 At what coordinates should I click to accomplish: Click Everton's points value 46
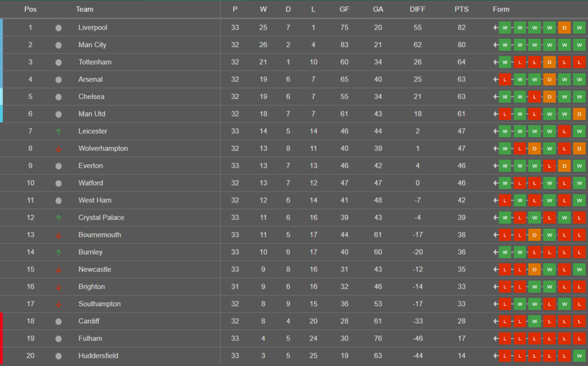click(x=462, y=166)
